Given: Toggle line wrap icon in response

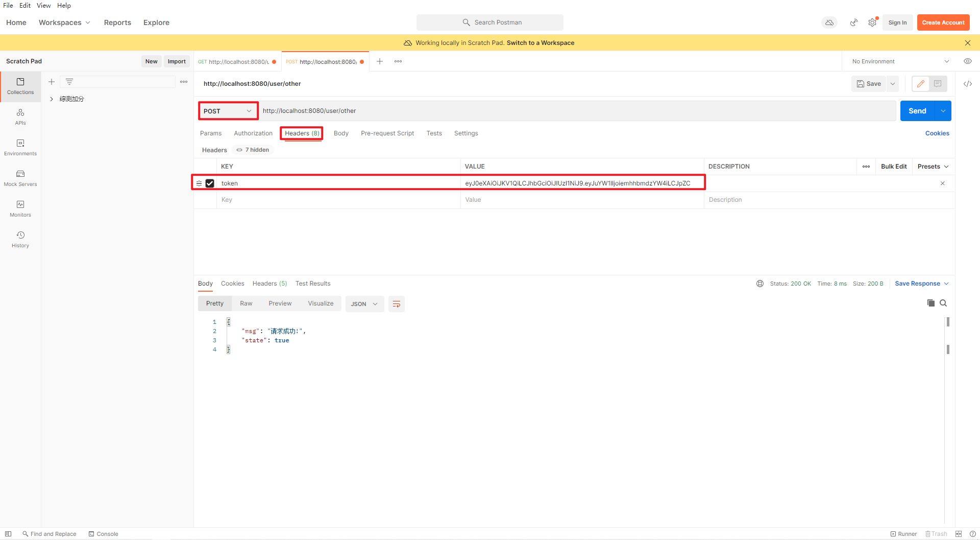Looking at the screenshot, I should coord(397,304).
